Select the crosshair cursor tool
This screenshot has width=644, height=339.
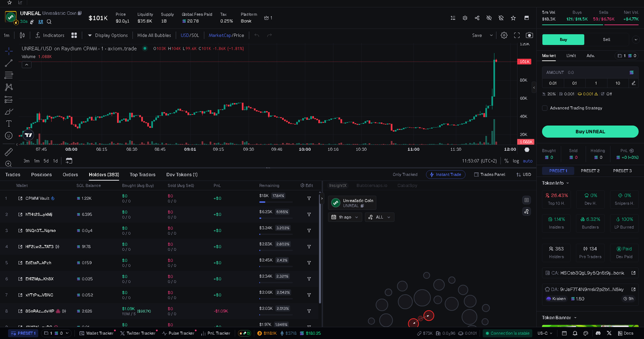click(x=9, y=51)
